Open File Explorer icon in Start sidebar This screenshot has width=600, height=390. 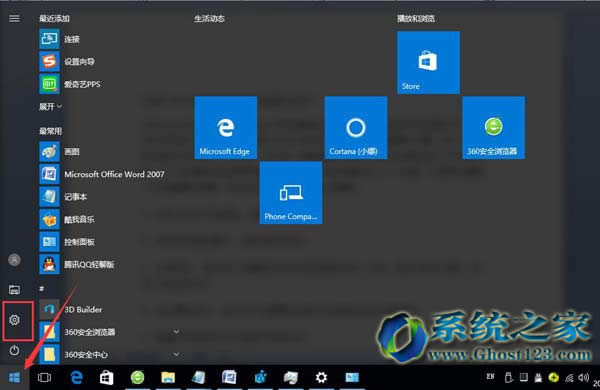point(15,290)
